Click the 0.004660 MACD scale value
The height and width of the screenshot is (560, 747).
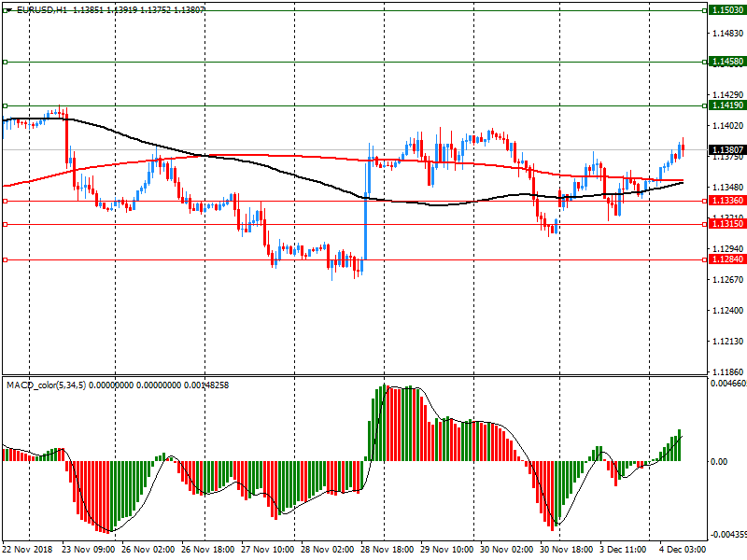726,384
